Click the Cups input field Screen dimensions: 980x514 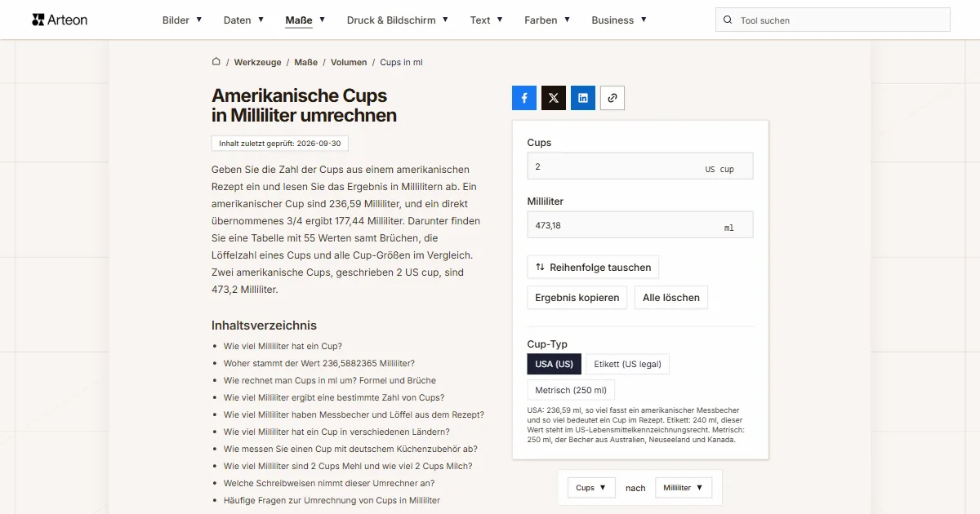coord(640,166)
